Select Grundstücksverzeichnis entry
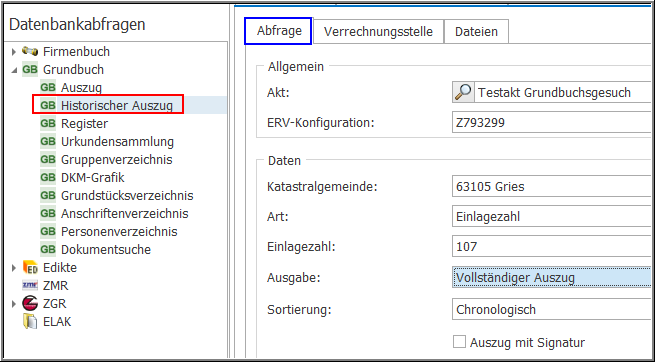Screen dimensions: 655x362 pyautogui.click(x=127, y=195)
